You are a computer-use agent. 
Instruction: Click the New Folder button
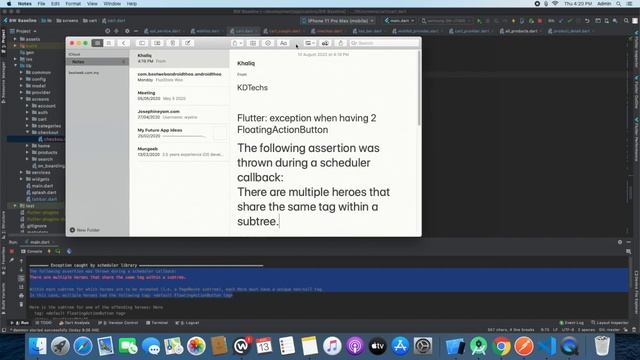85,230
